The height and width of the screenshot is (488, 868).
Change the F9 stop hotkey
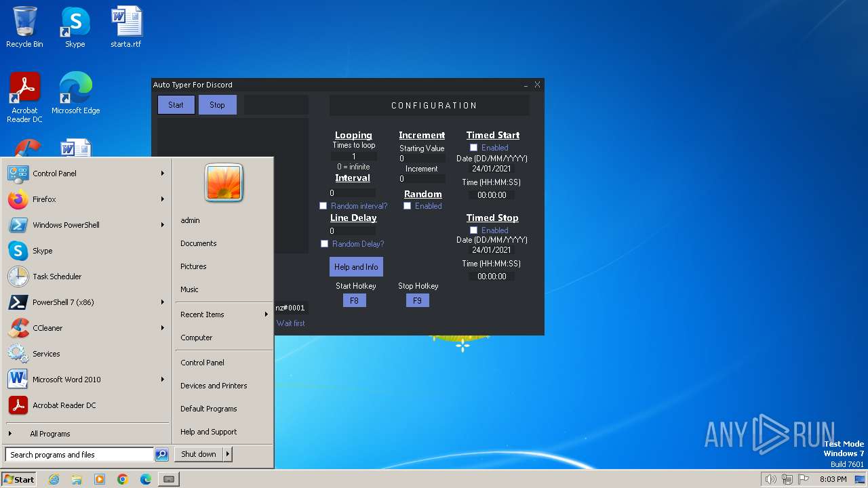(417, 301)
